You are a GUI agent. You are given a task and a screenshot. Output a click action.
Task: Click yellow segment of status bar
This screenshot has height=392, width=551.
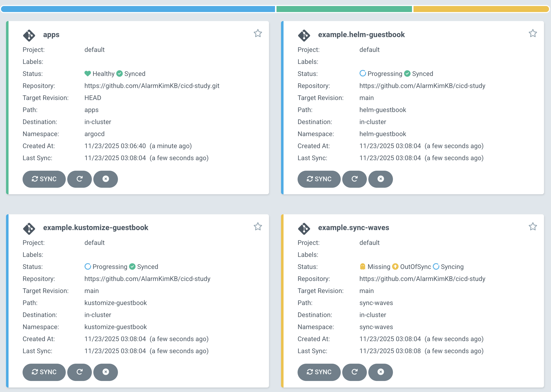(480, 9)
